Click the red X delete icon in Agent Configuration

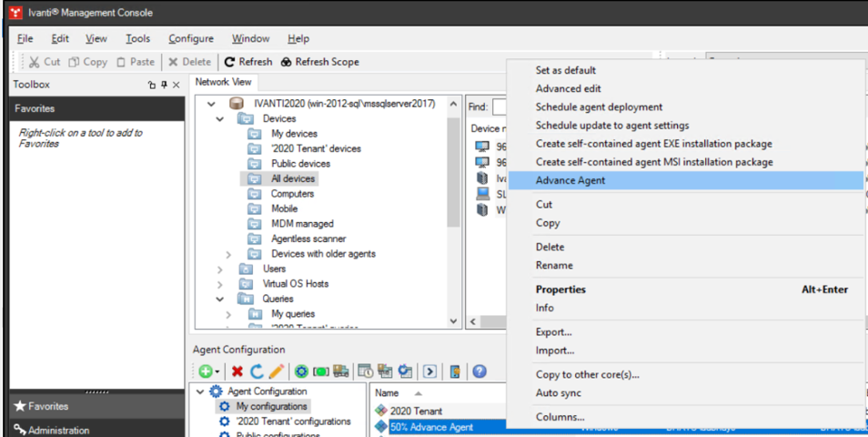(237, 371)
